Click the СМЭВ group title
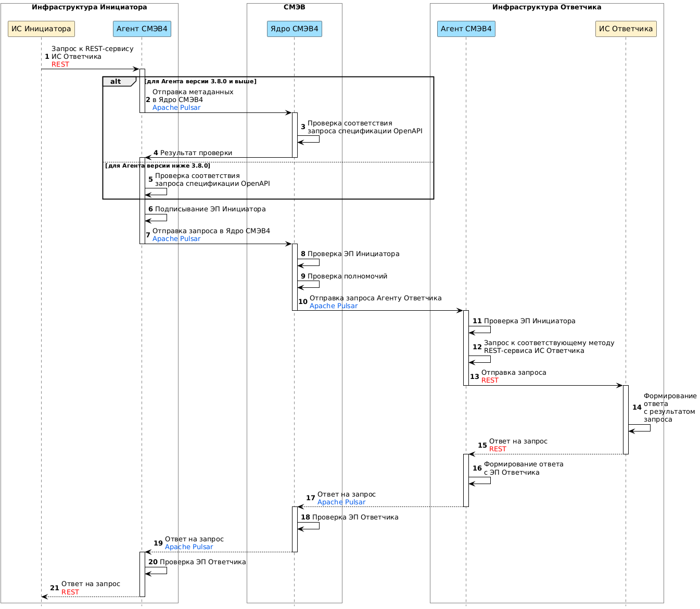This screenshot has width=700, height=609. [x=294, y=7]
